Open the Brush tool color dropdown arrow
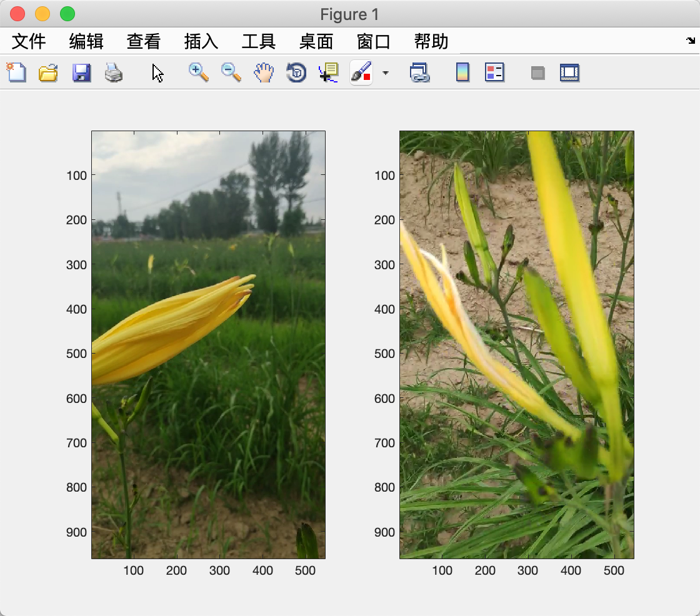Screen dimensions: 700x616 (386, 74)
